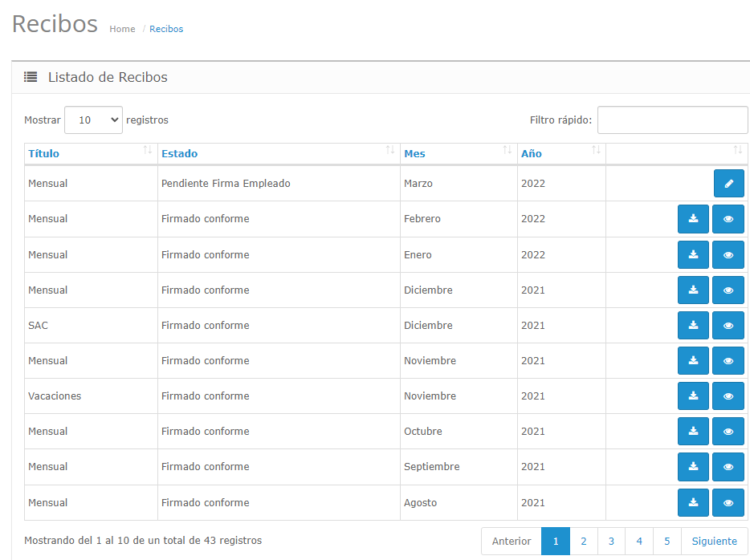Viewport: 750px width, 560px height.
Task: Download the Agosto 2021 receipt
Action: pyautogui.click(x=693, y=503)
